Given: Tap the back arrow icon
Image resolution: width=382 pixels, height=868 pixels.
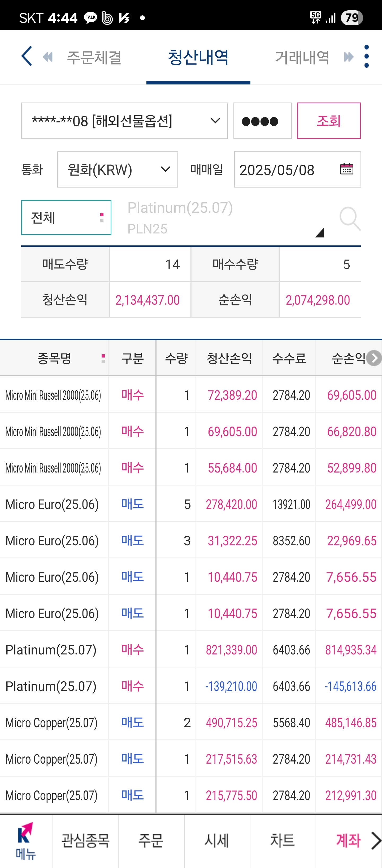Looking at the screenshot, I should coord(27,56).
